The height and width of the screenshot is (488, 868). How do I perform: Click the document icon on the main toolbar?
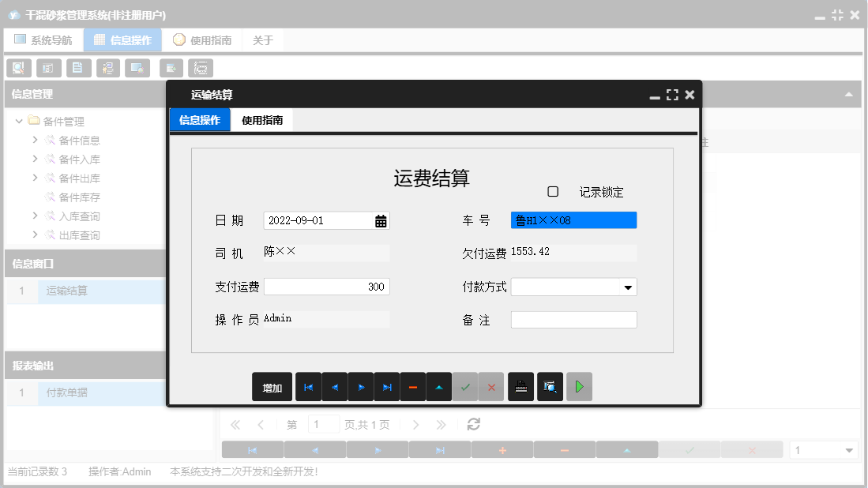click(78, 68)
